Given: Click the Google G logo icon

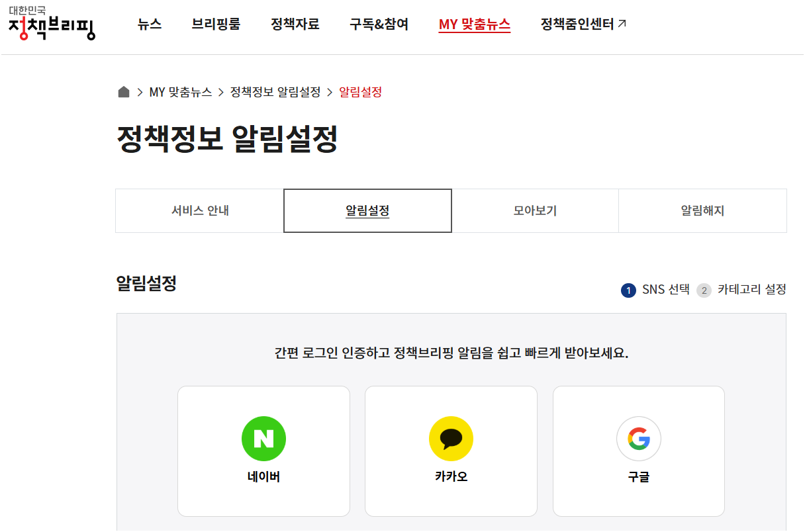Looking at the screenshot, I should coord(639,439).
